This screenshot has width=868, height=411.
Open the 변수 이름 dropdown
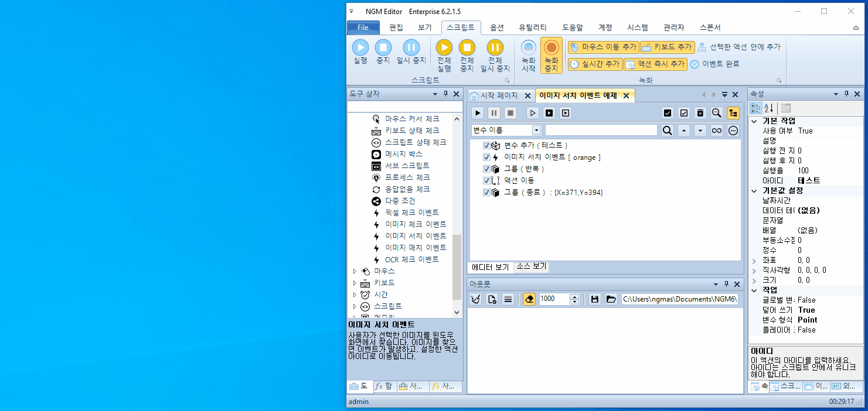536,130
